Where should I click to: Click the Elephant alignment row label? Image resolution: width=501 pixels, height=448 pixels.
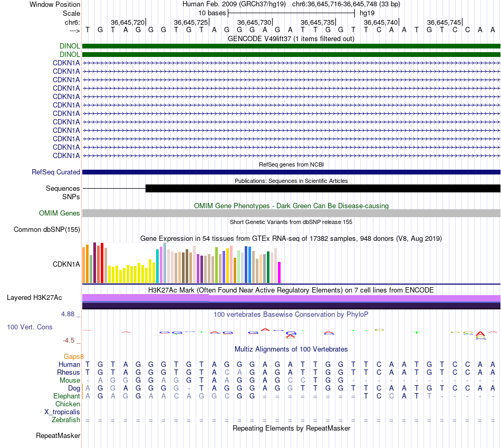coord(66,396)
